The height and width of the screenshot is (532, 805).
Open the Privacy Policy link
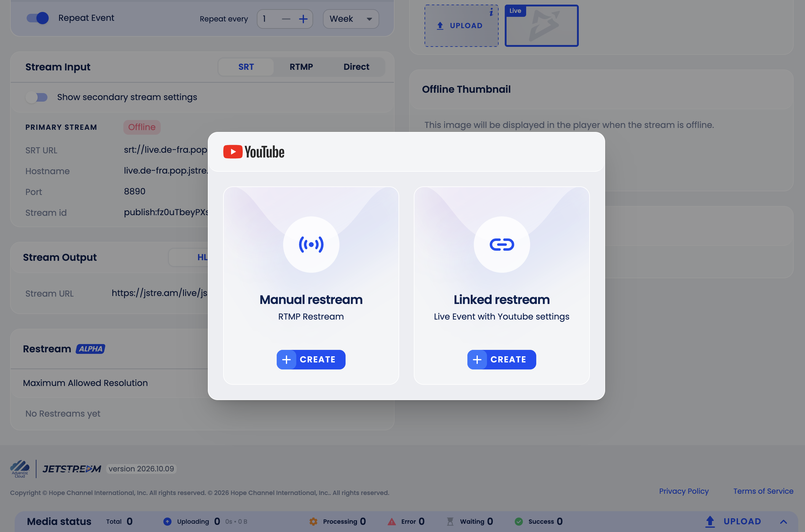point(683,491)
